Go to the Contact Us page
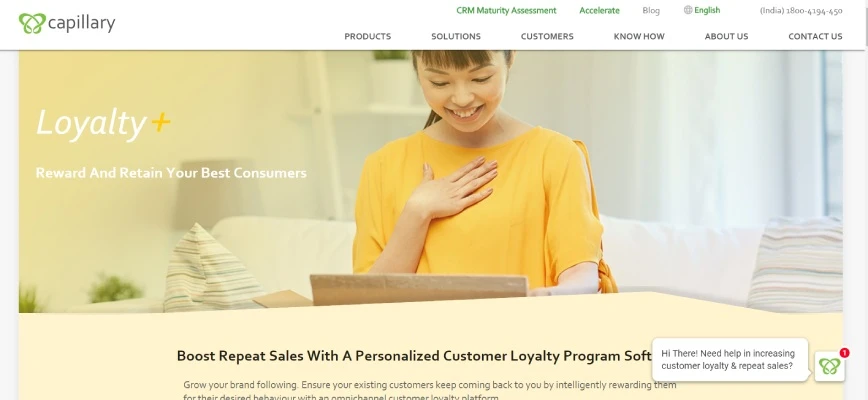This screenshot has height=400, width=868. (x=815, y=37)
